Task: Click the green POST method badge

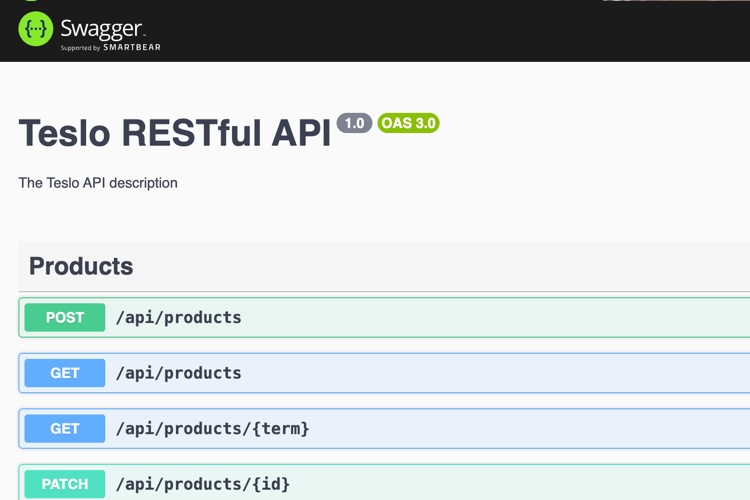Action: 65,317
